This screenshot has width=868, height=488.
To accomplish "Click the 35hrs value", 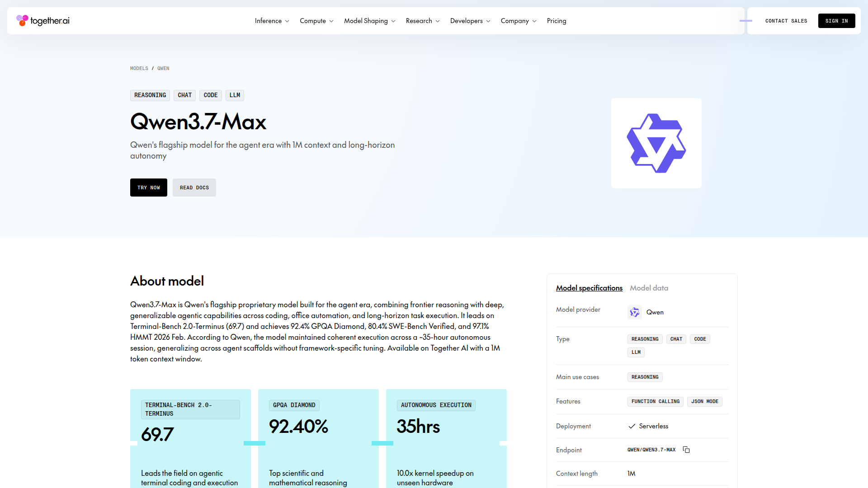I will coord(418,427).
